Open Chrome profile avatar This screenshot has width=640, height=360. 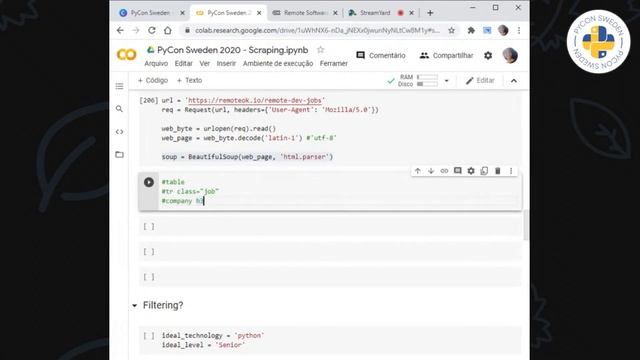click(503, 30)
